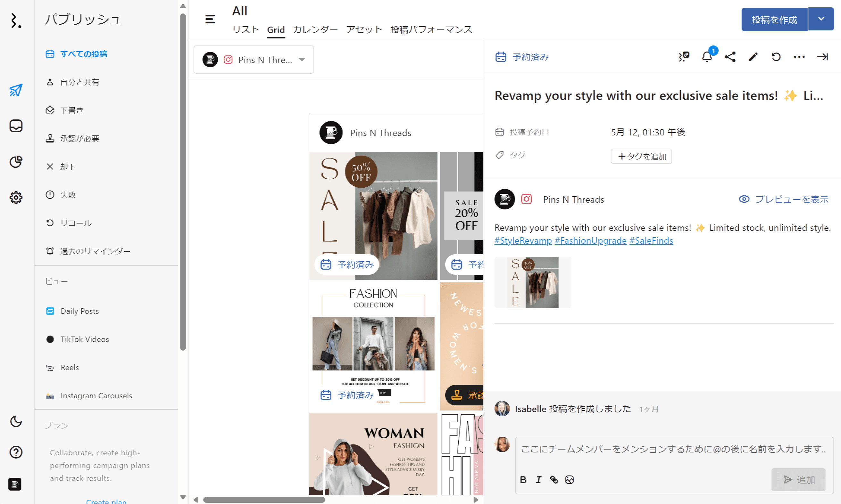Open the Inbox icon in left rail
The height and width of the screenshot is (504, 841).
(x=16, y=126)
